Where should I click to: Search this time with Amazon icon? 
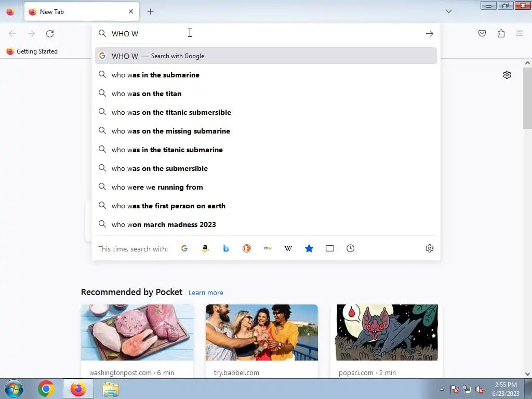[205, 248]
